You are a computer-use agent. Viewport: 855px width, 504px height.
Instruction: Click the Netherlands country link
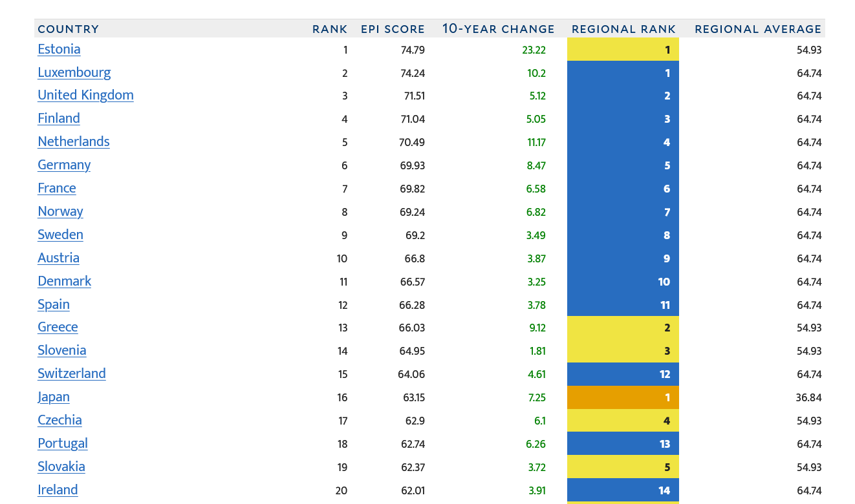74,142
